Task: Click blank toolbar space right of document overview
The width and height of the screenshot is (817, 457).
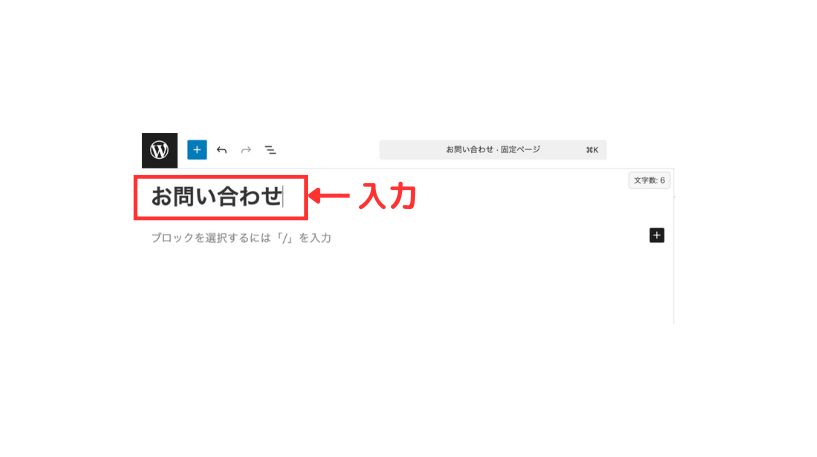Action: coord(328,150)
